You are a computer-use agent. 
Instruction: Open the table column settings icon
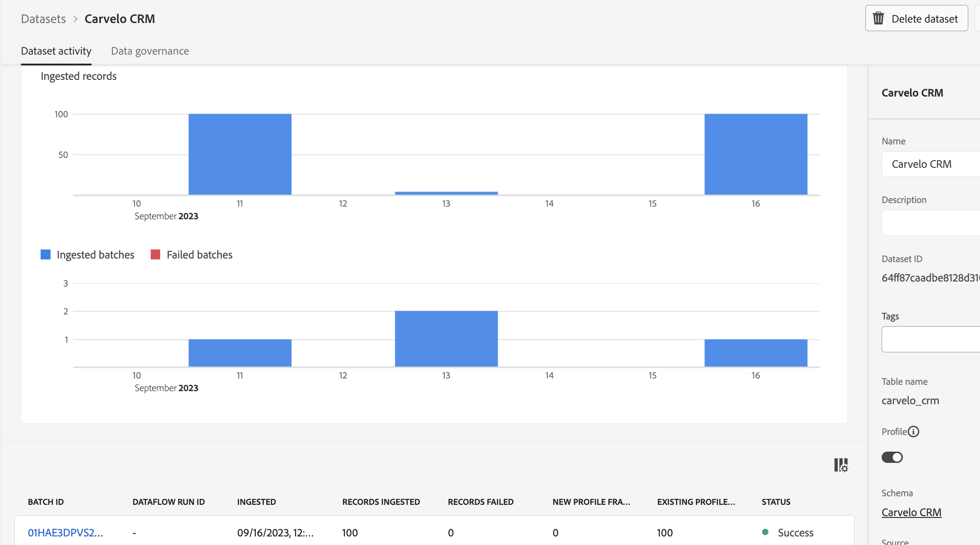click(841, 465)
